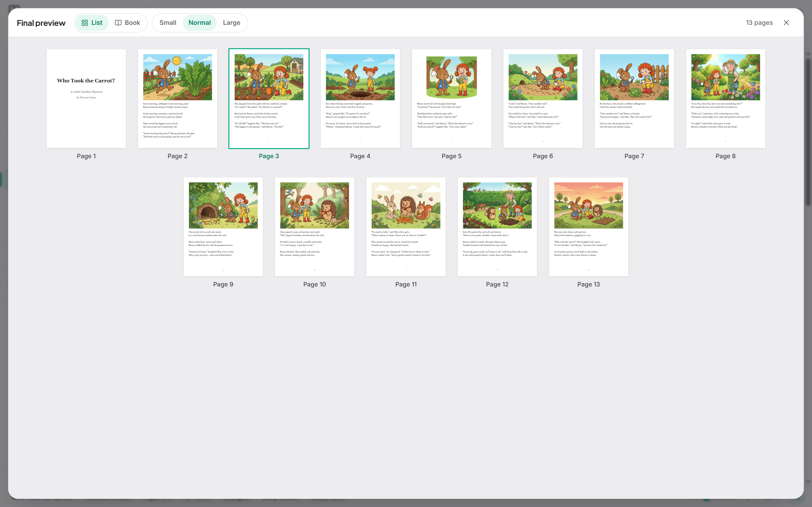The width and height of the screenshot is (812, 507).
Task: Select Page 11 thumbnail
Action: (x=406, y=227)
